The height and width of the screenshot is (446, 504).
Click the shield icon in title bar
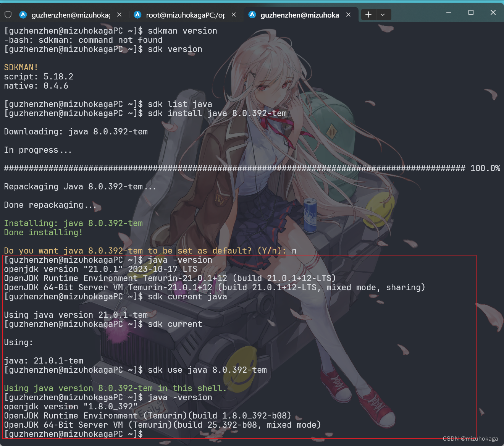pyautogui.click(x=8, y=15)
